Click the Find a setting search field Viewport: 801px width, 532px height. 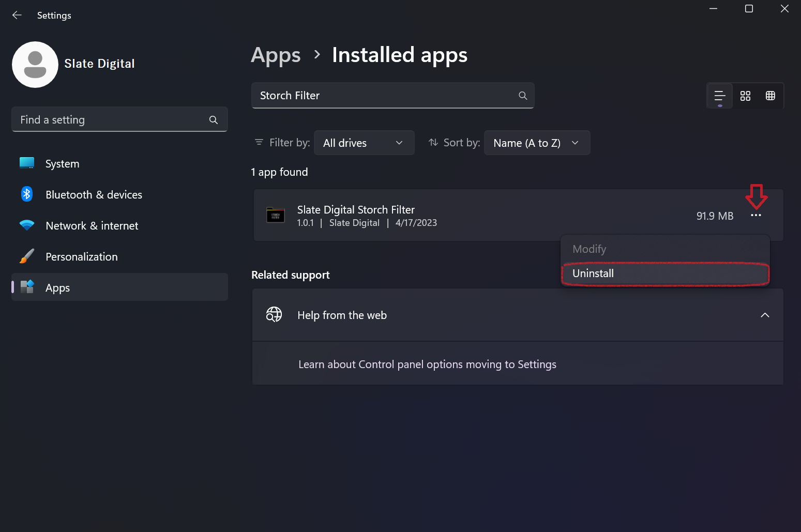point(119,119)
